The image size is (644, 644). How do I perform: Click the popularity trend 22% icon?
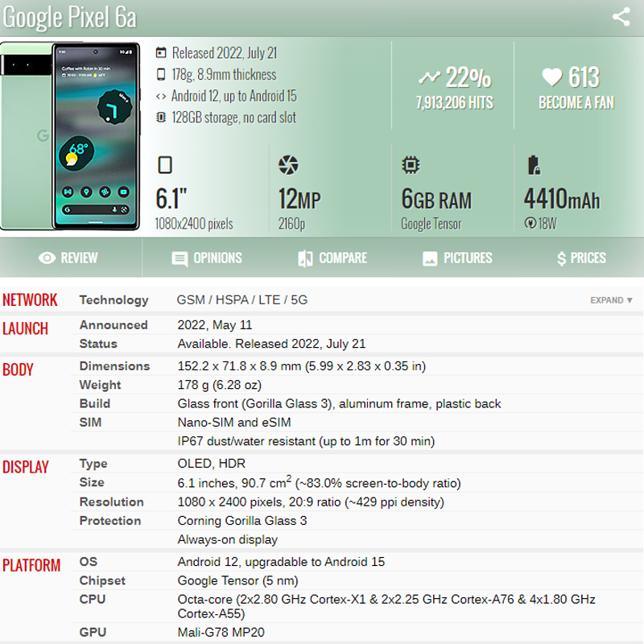point(429,76)
